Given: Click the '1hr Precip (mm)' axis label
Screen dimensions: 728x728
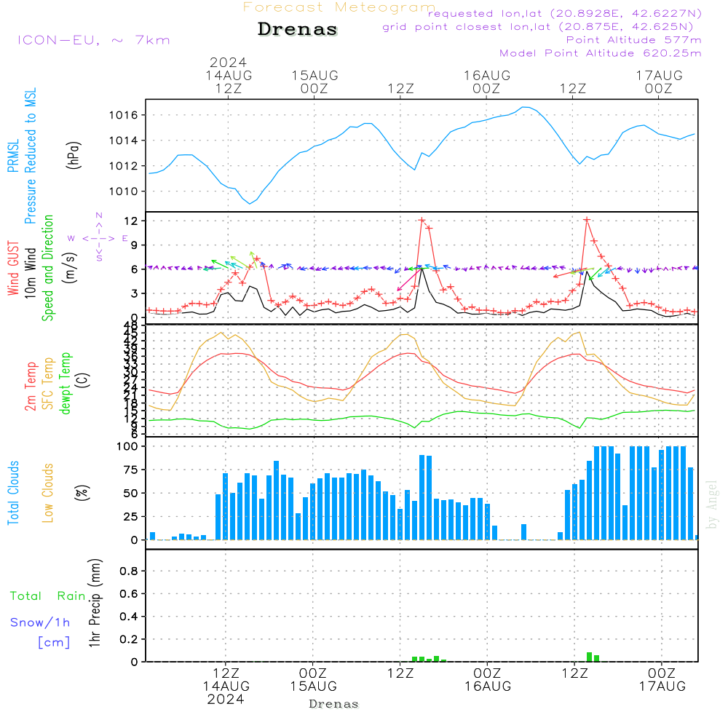Looking at the screenshot, I should (95, 603).
